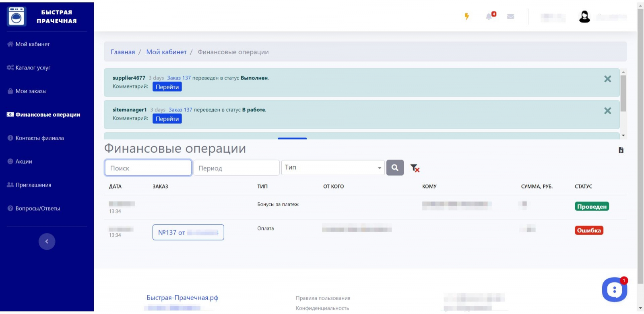Click the ЗАКАЗ column header
Image resolution: width=644 pixels, height=314 pixels.
[x=160, y=187]
